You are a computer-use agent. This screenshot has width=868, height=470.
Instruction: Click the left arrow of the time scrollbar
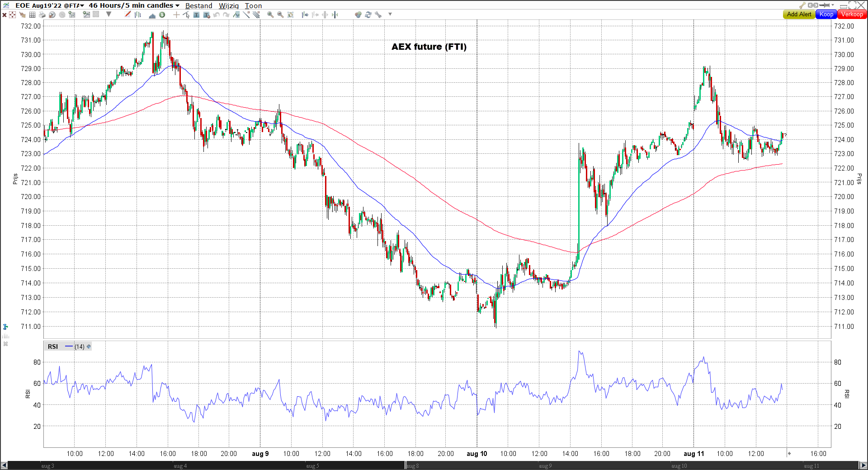pyautogui.click(x=4, y=465)
